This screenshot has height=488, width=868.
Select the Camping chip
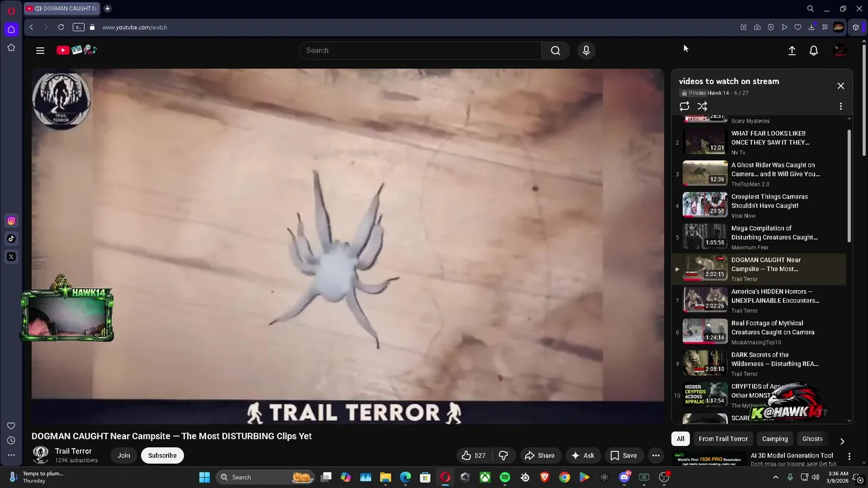tap(775, 439)
